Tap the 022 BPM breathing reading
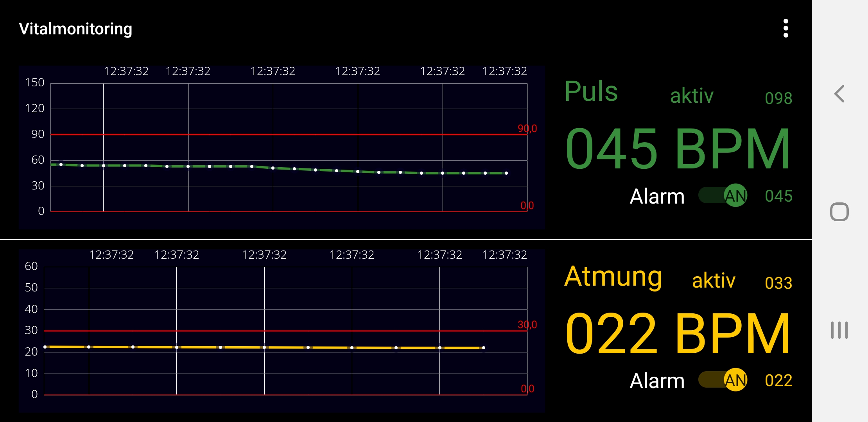 [678, 334]
